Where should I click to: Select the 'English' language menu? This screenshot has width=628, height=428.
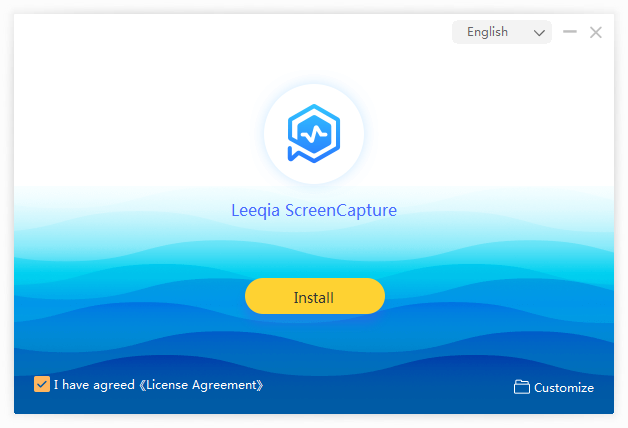tap(487, 32)
